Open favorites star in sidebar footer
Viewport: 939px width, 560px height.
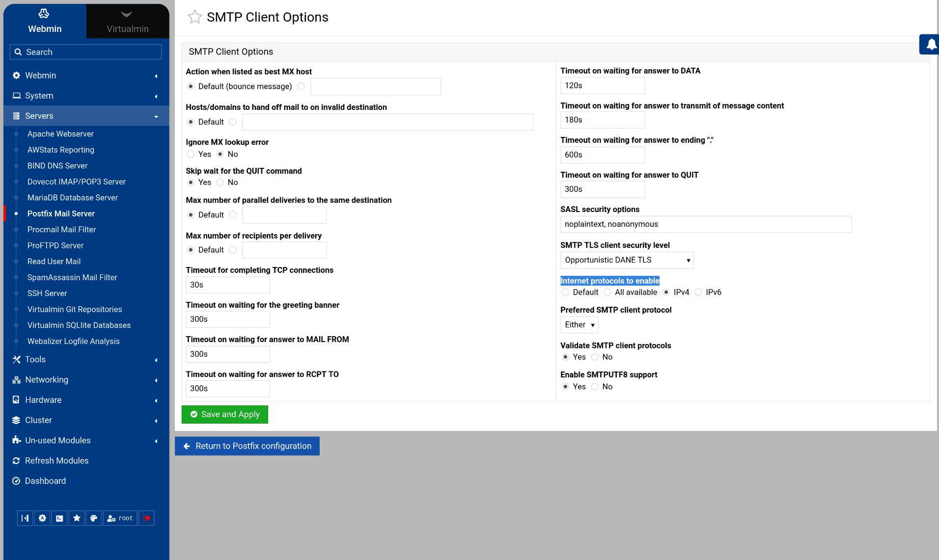coord(77,518)
